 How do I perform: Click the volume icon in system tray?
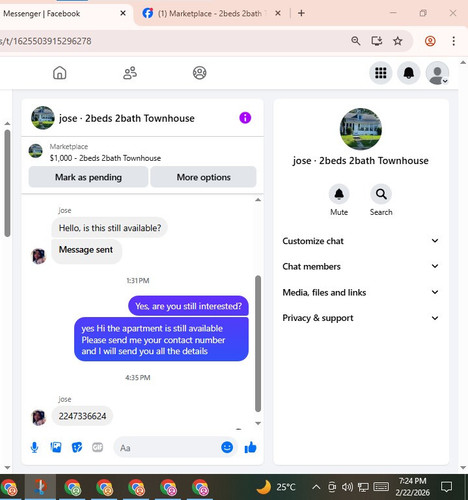coord(347,487)
